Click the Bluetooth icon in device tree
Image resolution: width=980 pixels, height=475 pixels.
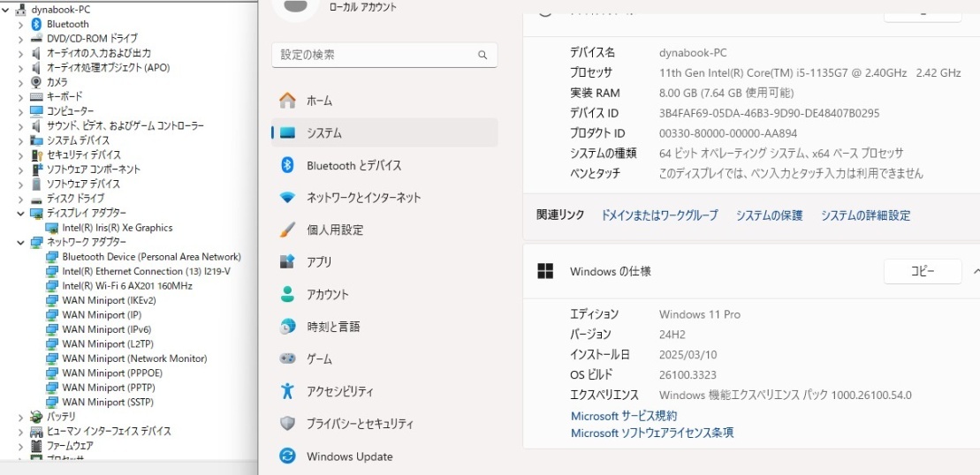(x=37, y=24)
